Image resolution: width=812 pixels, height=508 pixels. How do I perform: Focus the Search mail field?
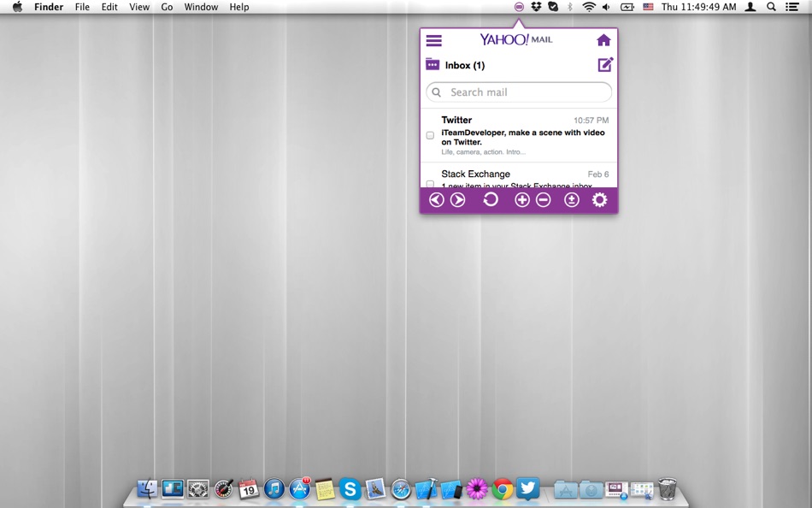point(518,92)
